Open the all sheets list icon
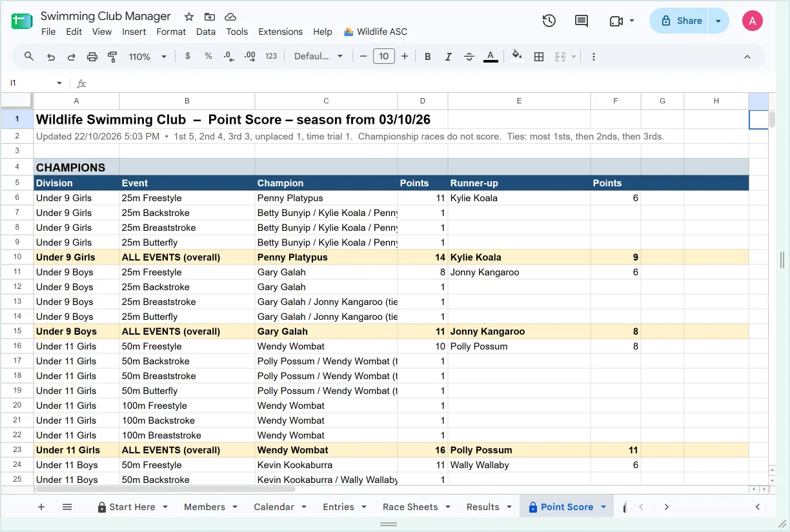The image size is (790, 532). 67,507
